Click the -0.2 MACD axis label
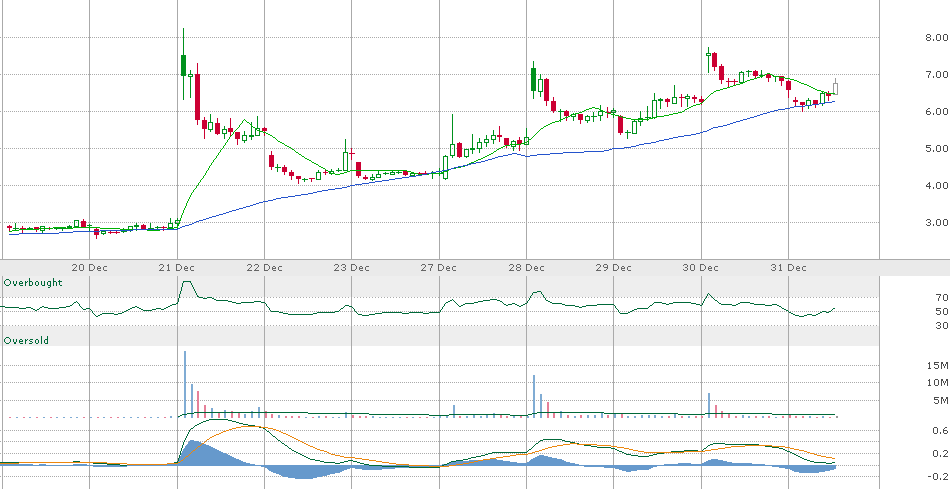 938,476
